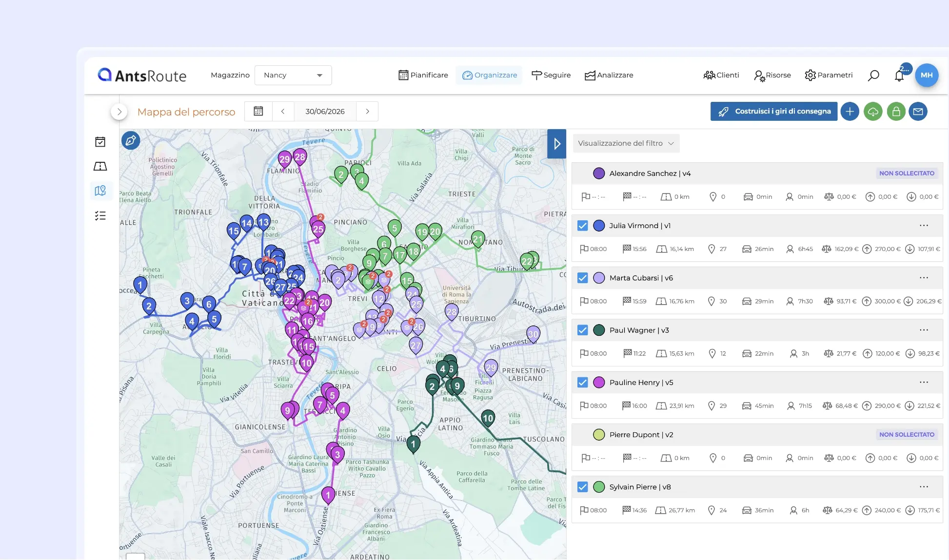The width and height of the screenshot is (949, 560).
Task: Go to previous day arrow
Action: [x=283, y=111]
